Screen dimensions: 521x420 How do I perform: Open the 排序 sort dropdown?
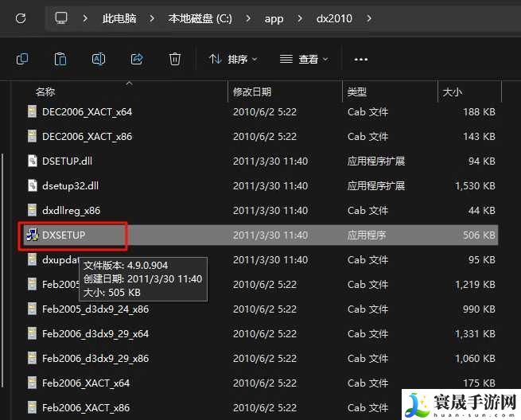point(233,59)
